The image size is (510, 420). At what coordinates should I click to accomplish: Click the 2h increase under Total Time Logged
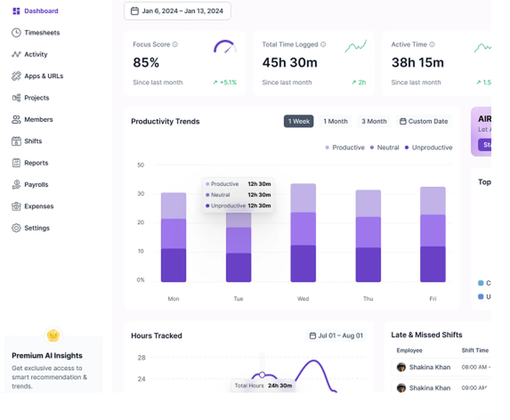pyautogui.click(x=359, y=82)
